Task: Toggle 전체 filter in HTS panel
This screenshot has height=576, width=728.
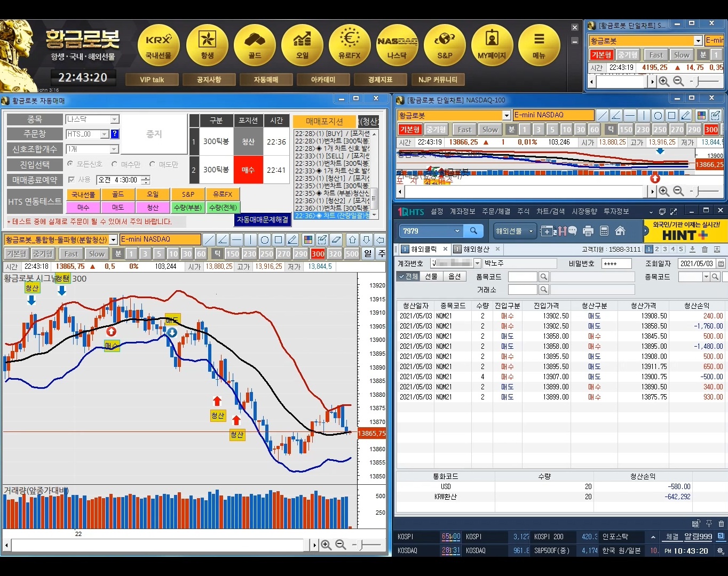Action: (408, 276)
